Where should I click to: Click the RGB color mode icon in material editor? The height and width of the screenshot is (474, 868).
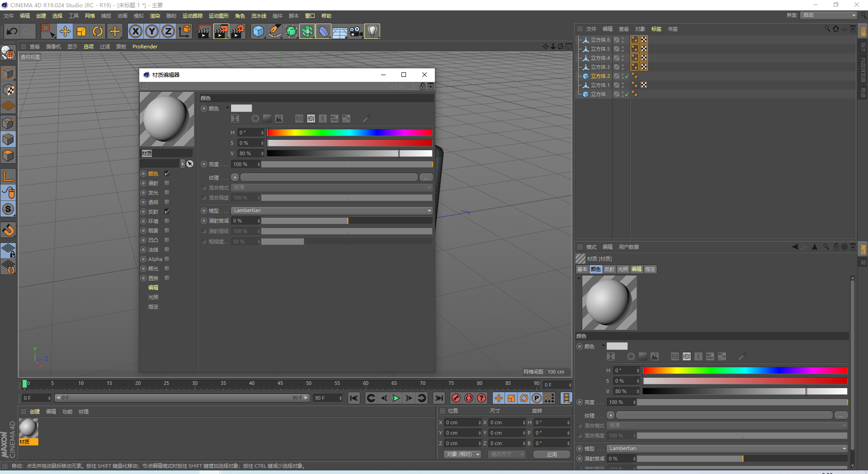coord(299,118)
